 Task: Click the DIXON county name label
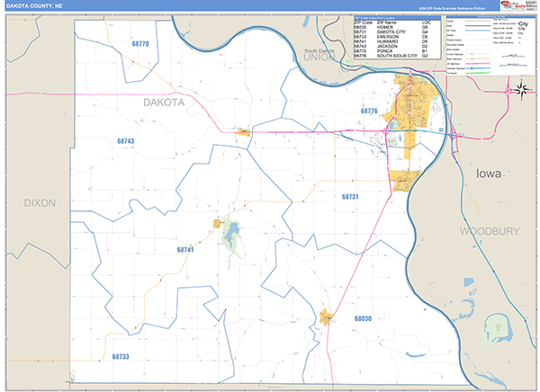(x=40, y=203)
